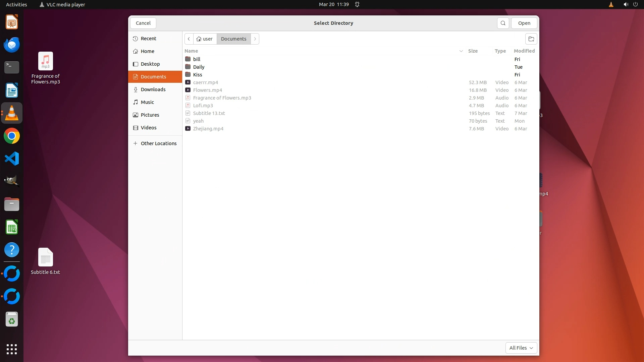Click the notification bell in top bar
The image size is (644, 362).
pos(357,4)
